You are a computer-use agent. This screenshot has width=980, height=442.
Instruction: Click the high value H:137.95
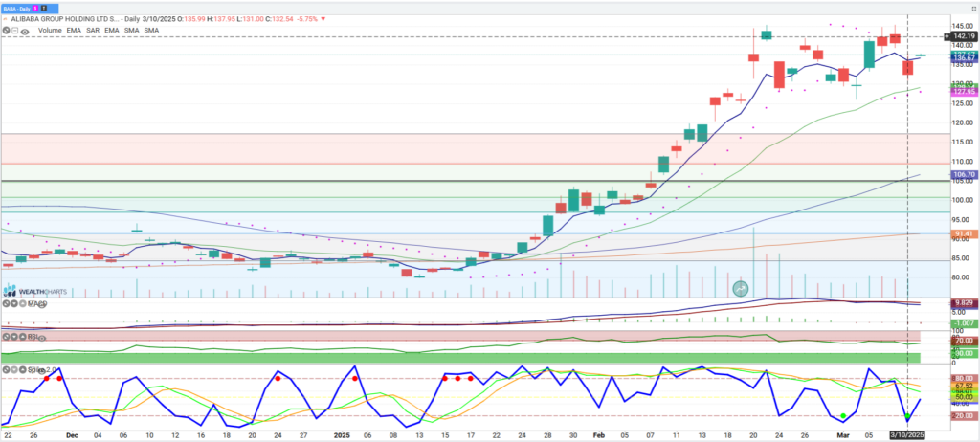(221, 19)
